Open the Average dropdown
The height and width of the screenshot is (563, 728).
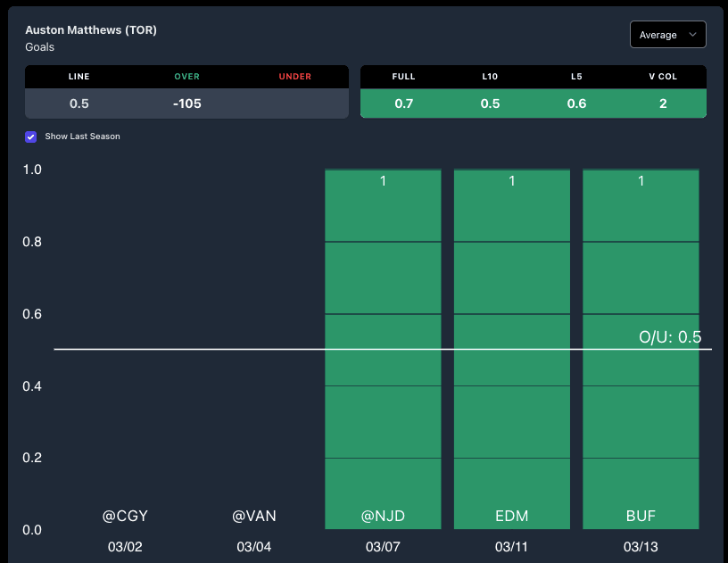click(x=667, y=34)
